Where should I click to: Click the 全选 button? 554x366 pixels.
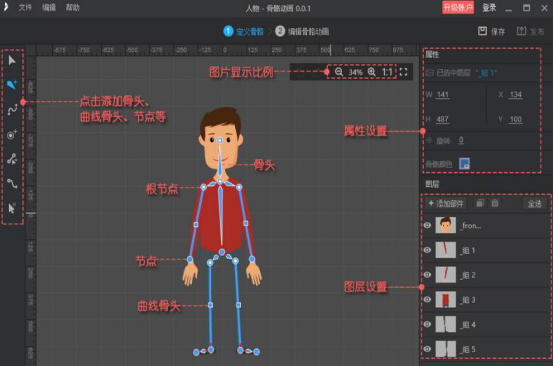coord(535,203)
